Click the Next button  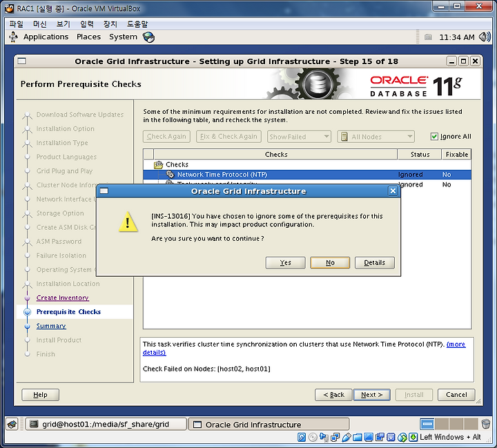coord(372,395)
